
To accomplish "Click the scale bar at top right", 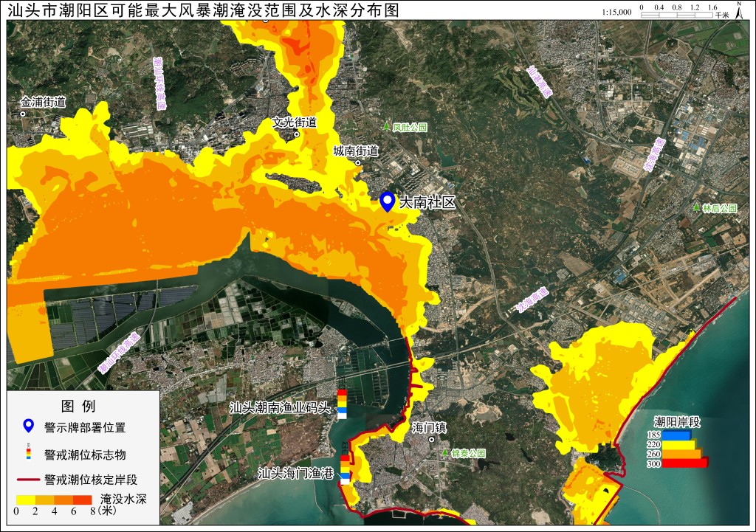I will click(677, 15).
